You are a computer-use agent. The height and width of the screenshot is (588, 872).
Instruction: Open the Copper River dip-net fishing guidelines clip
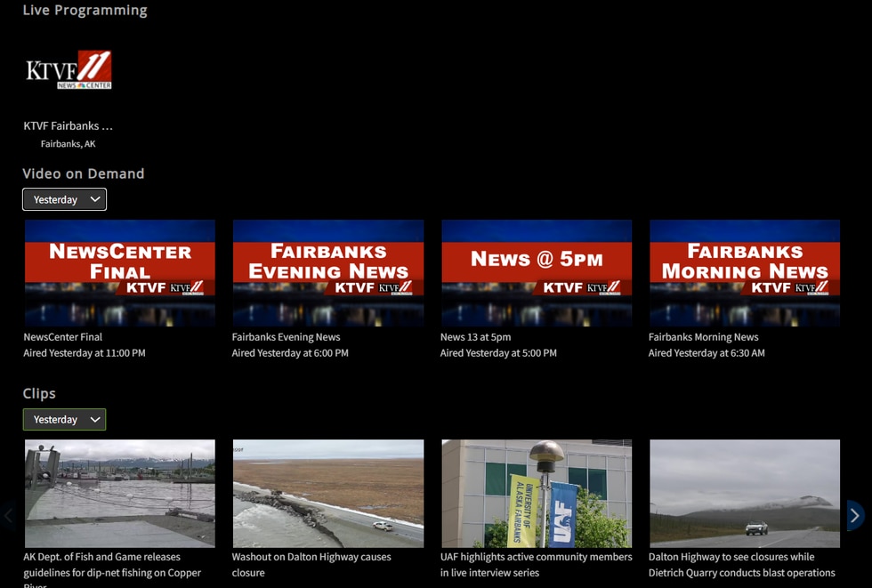coord(119,493)
